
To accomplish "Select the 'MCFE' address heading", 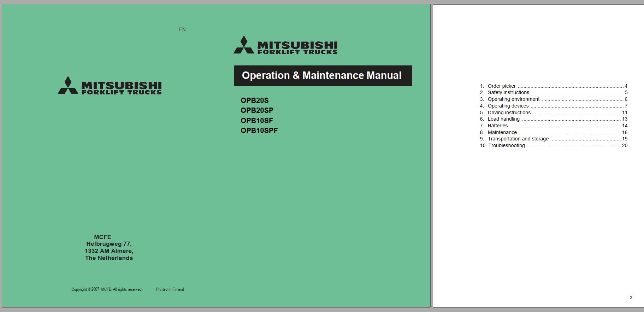I will click(x=102, y=237).
